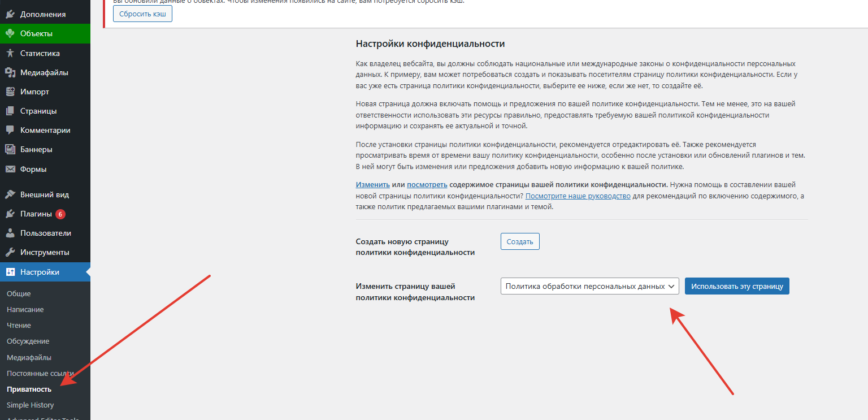Click the Баннеры image icon

(x=10, y=150)
